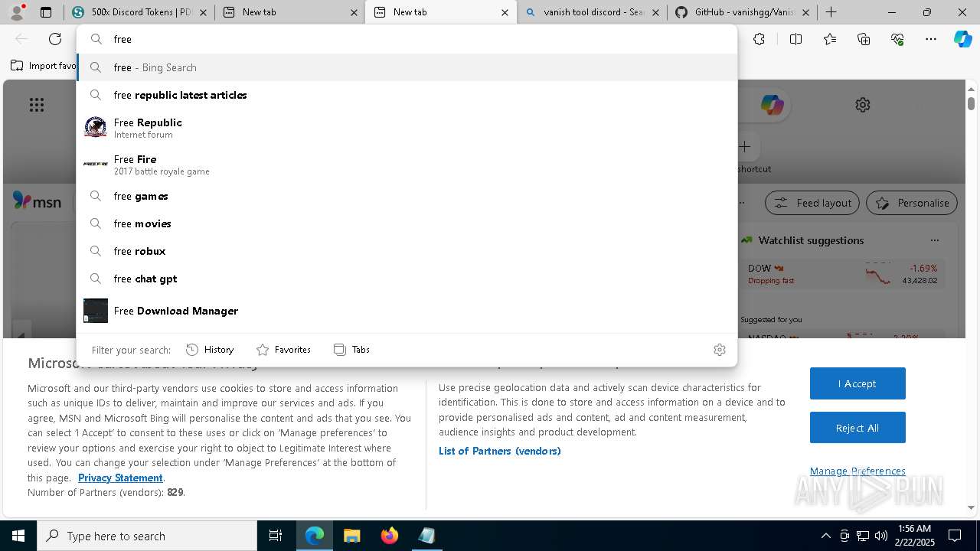Click the Windows Start button
Viewport: 980px width, 551px height.
[x=18, y=536]
